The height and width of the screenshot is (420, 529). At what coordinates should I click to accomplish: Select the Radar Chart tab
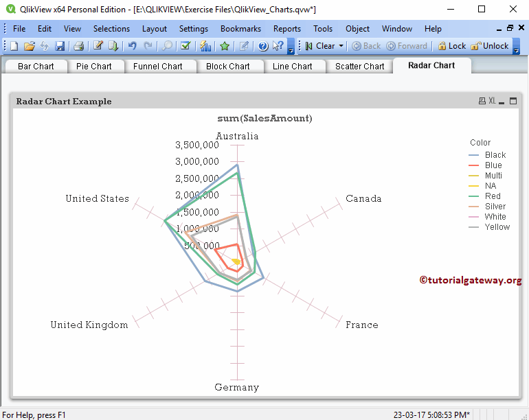pyautogui.click(x=431, y=65)
